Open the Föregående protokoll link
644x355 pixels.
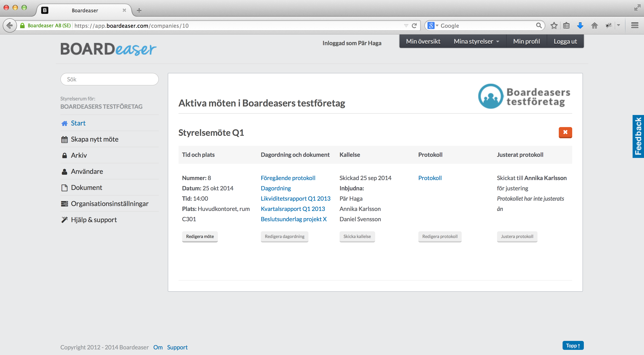click(288, 178)
